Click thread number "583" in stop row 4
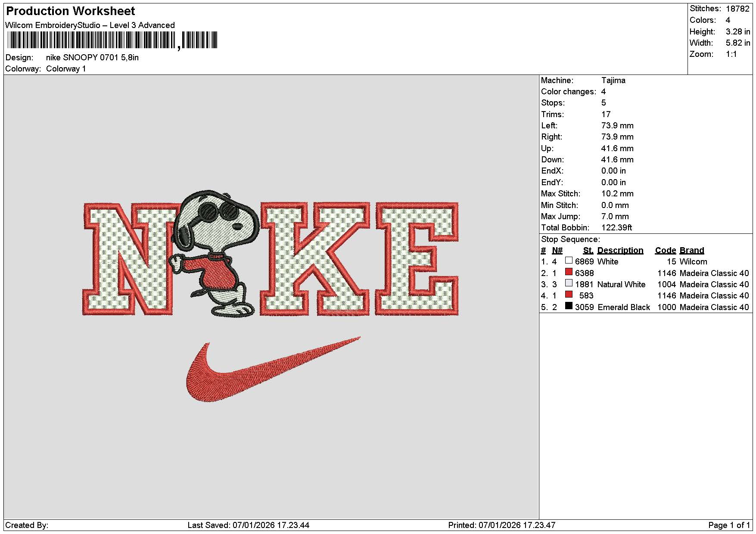 (586, 296)
